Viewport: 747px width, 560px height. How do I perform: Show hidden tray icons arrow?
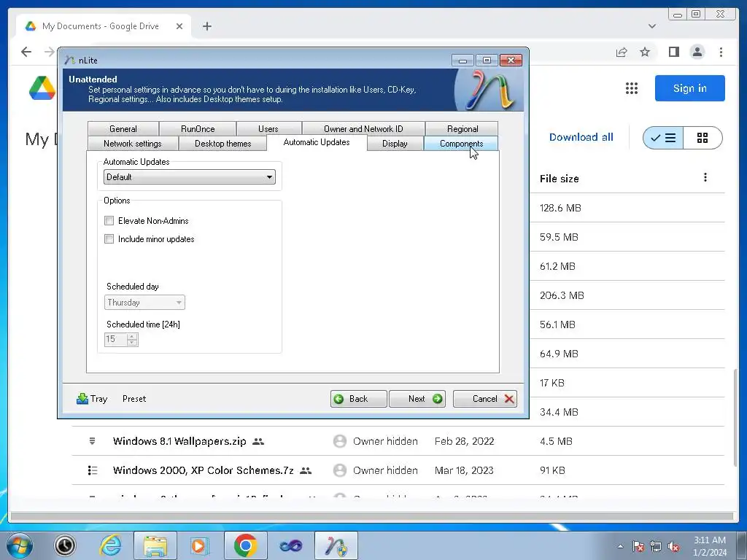click(x=620, y=546)
